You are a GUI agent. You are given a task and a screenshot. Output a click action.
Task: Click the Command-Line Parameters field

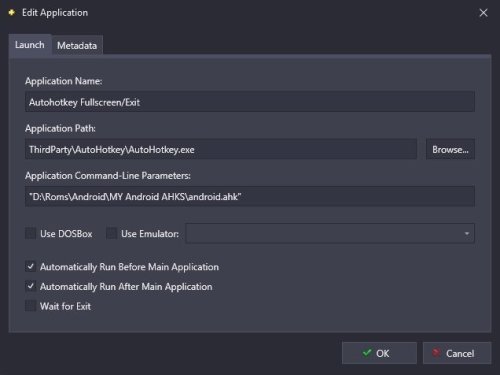coord(250,197)
